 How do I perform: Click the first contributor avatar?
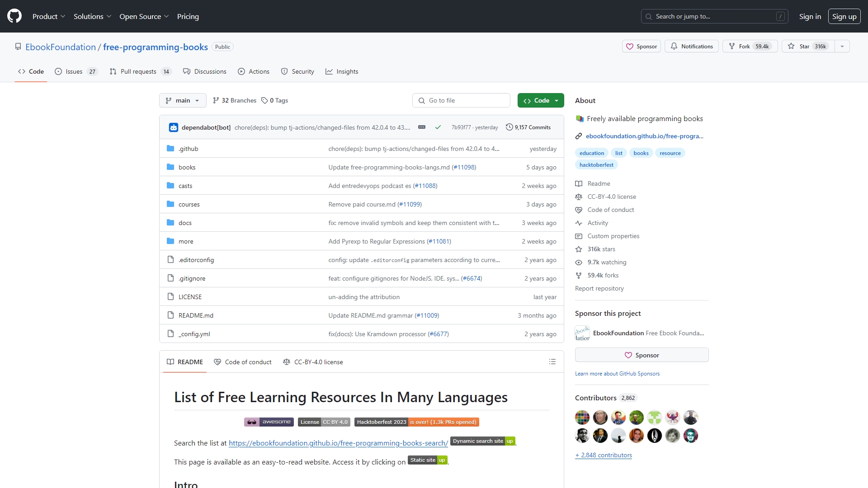(x=582, y=417)
